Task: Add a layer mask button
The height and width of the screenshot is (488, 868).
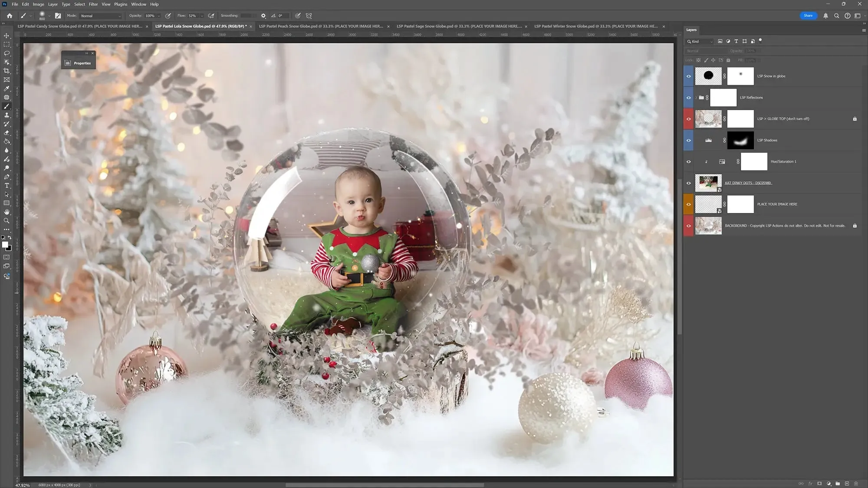Action: coord(819,484)
